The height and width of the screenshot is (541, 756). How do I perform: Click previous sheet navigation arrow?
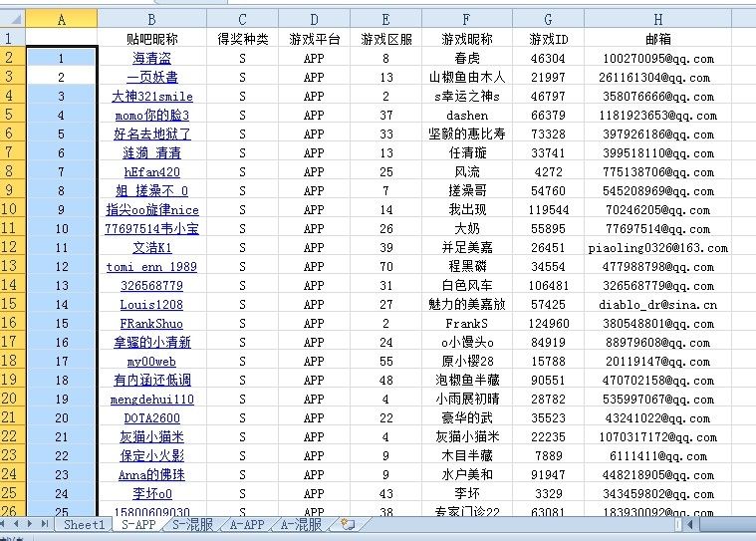point(16,524)
